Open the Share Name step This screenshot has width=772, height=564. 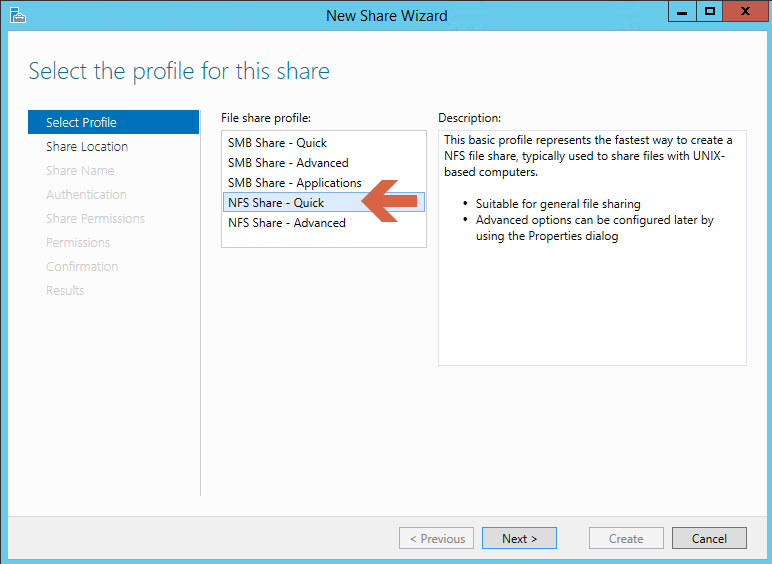tap(80, 171)
